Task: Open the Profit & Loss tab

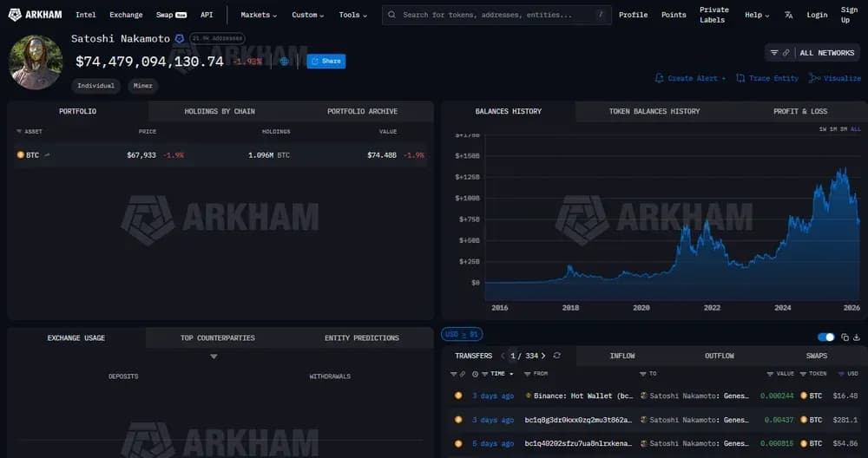Action: point(800,111)
